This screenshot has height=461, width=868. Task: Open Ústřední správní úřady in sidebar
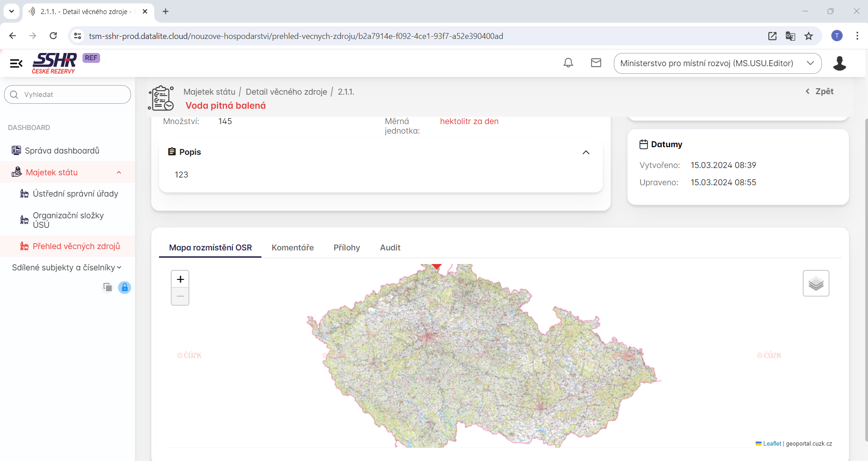point(75,194)
